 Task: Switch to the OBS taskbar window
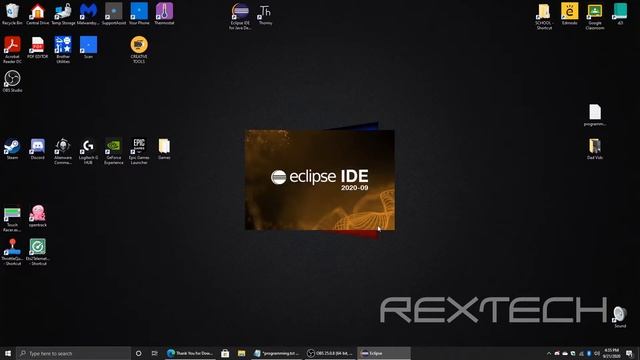pos(330,353)
